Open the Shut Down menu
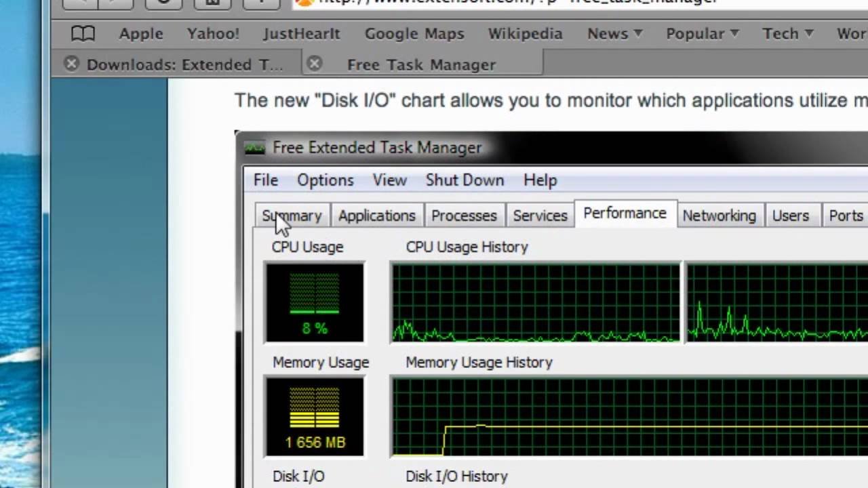Viewport: 868px width, 488px height. point(465,180)
